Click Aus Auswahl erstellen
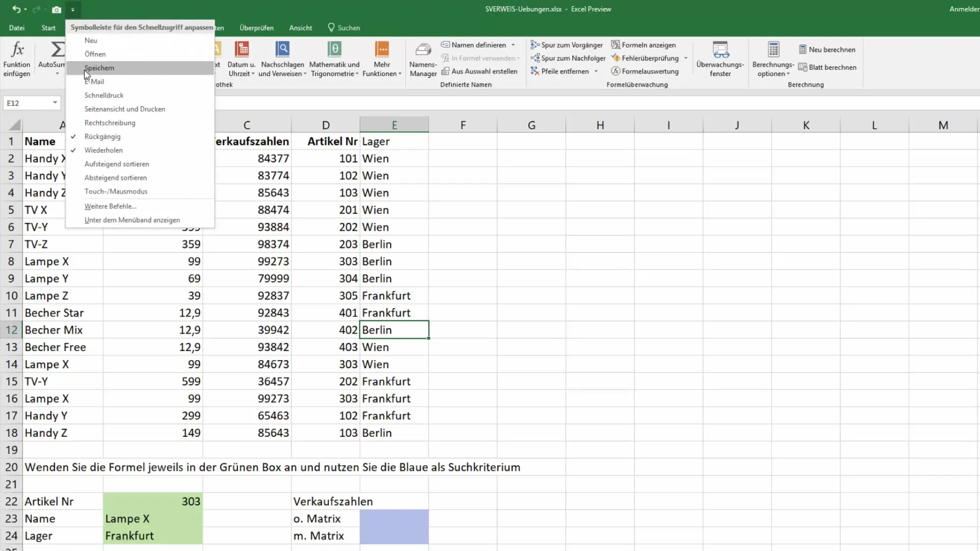The width and height of the screenshot is (980, 551). pos(479,71)
